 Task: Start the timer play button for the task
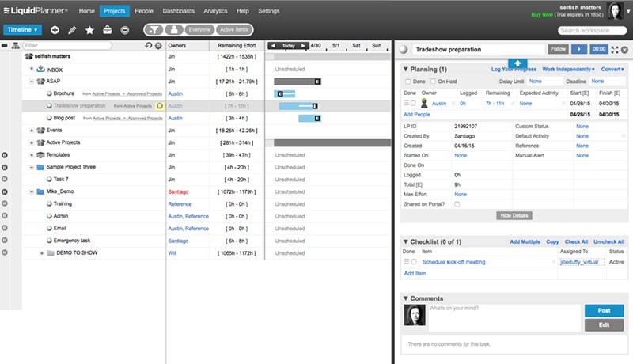pos(580,49)
